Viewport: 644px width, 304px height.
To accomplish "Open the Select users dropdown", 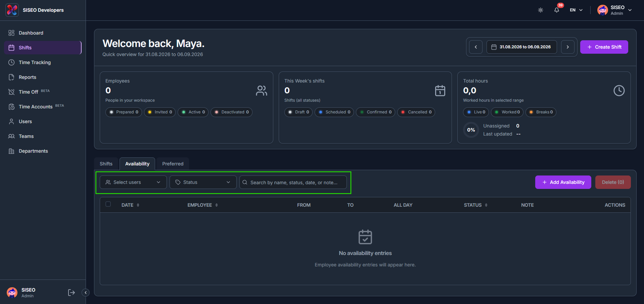I will tap(133, 182).
